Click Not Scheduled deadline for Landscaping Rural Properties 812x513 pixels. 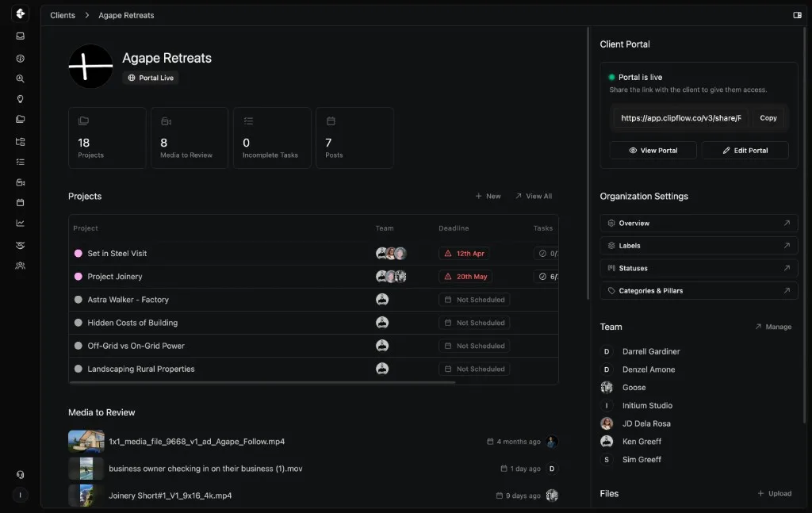(x=474, y=369)
